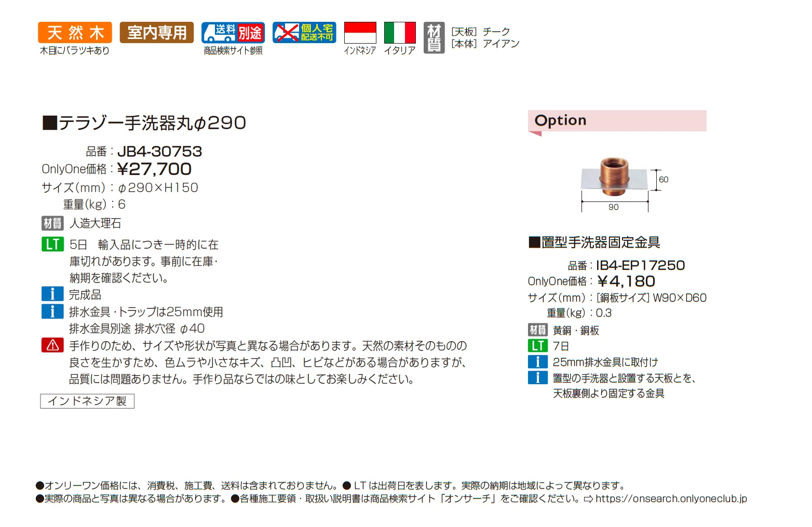This screenshot has height=527, width=812.
Task: Click the テラゾー手洗器丸φ290 product title
Action: click(x=144, y=123)
